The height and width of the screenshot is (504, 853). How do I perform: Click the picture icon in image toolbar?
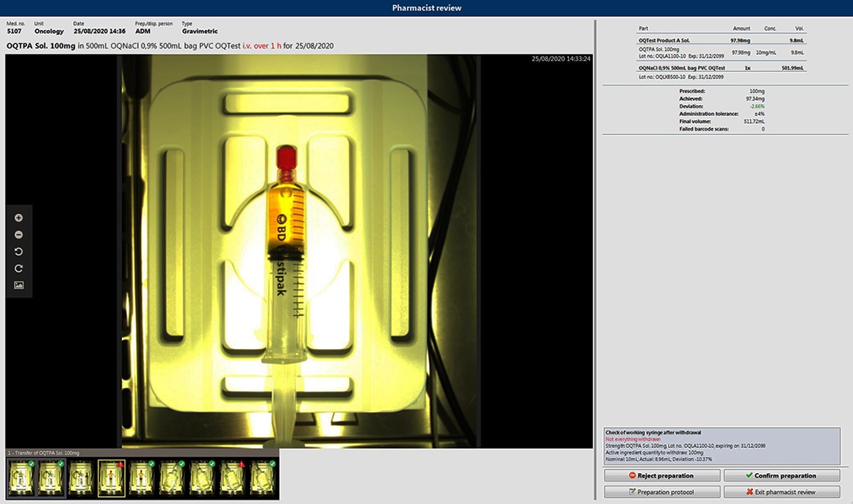[x=18, y=285]
